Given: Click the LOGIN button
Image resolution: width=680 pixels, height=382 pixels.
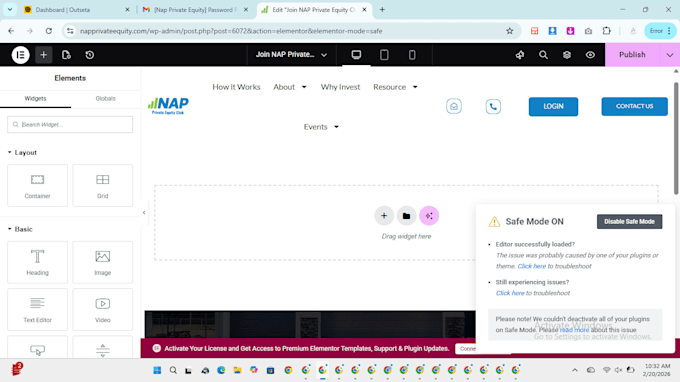Looking at the screenshot, I should click(553, 106).
